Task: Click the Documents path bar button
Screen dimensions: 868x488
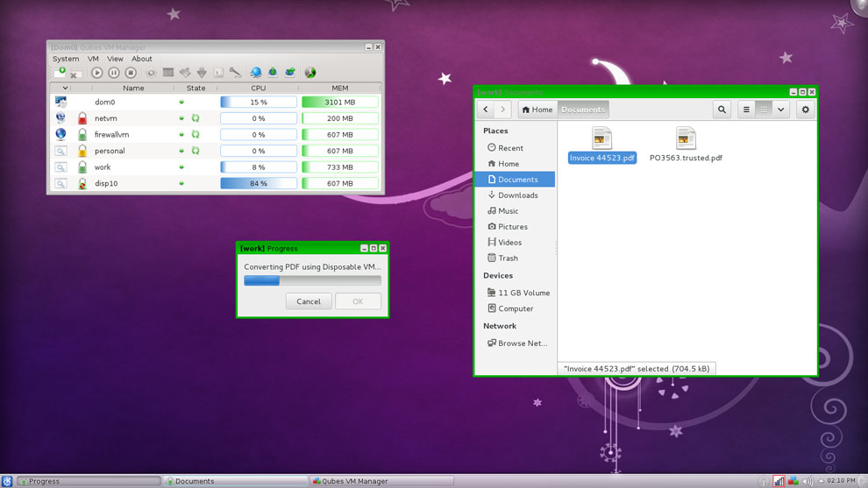Action: coord(583,110)
